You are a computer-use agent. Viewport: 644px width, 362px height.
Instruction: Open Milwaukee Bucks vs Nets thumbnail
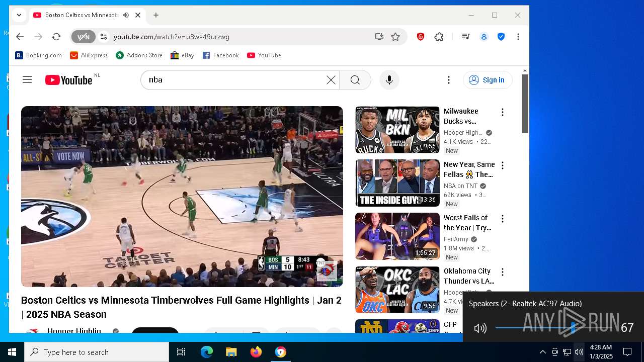click(397, 130)
